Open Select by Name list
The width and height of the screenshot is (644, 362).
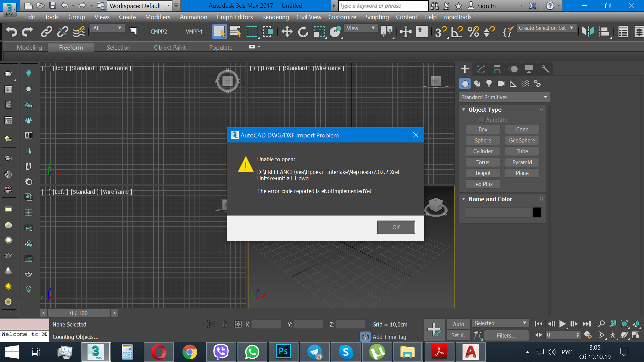pos(235,32)
